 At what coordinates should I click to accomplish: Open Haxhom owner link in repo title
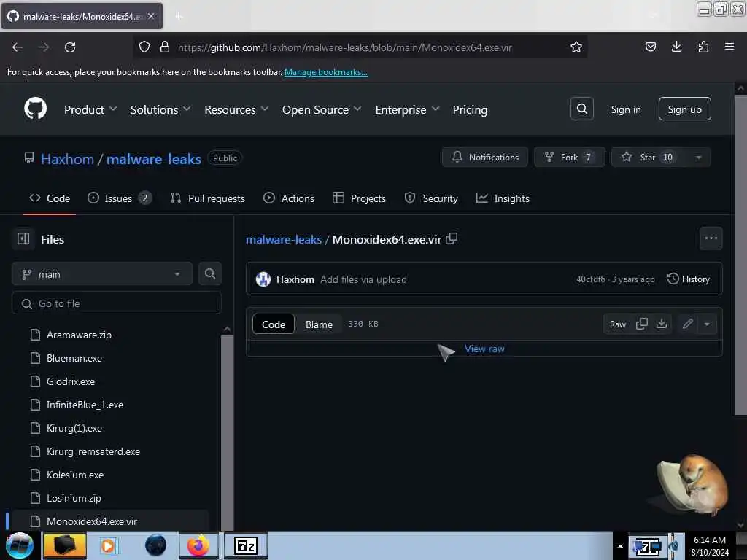[x=67, y=158]
